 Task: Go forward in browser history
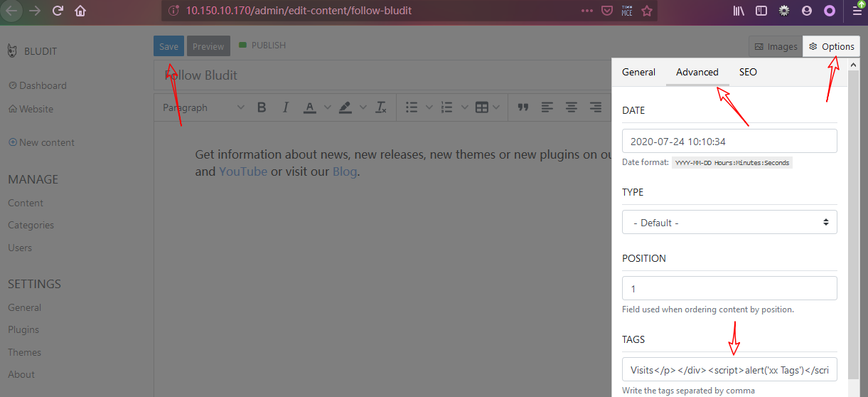point(34,11)
